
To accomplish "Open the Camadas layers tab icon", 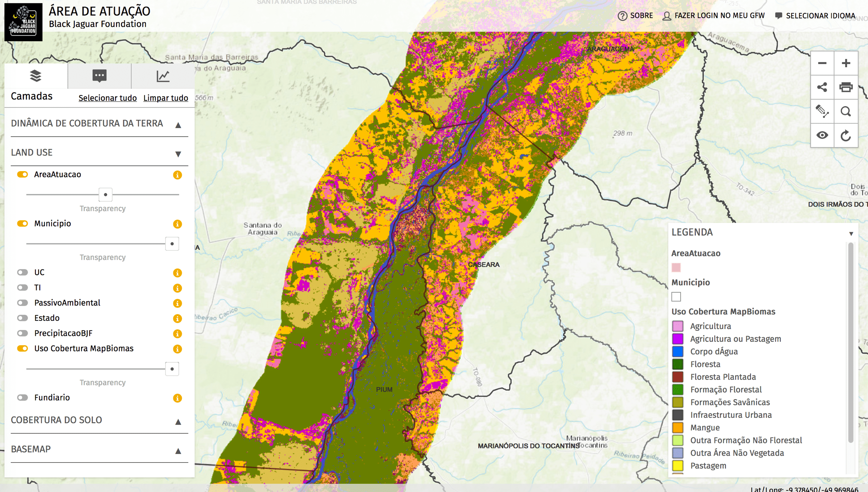I will 36,76.
